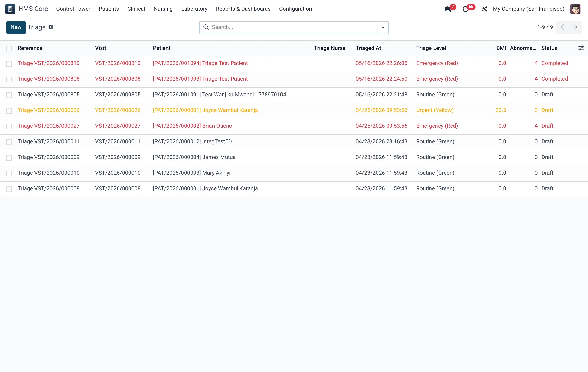Open the chat messages icon with 7 badge
Screen dimensions: 588x372
(x=449, y=9)
